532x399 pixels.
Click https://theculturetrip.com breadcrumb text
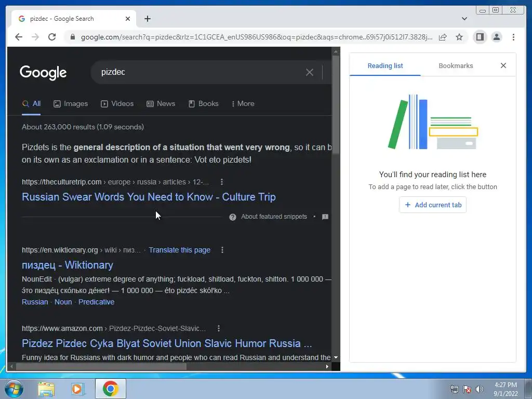coord(61,182)
